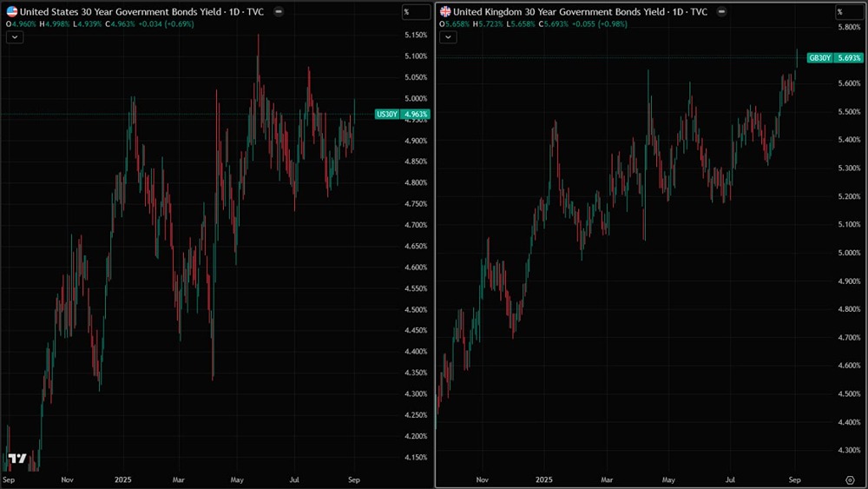Screen dimensions: 868x489
Task: Click the minus icon beside UK bonds title
Action: pos(721,11)
